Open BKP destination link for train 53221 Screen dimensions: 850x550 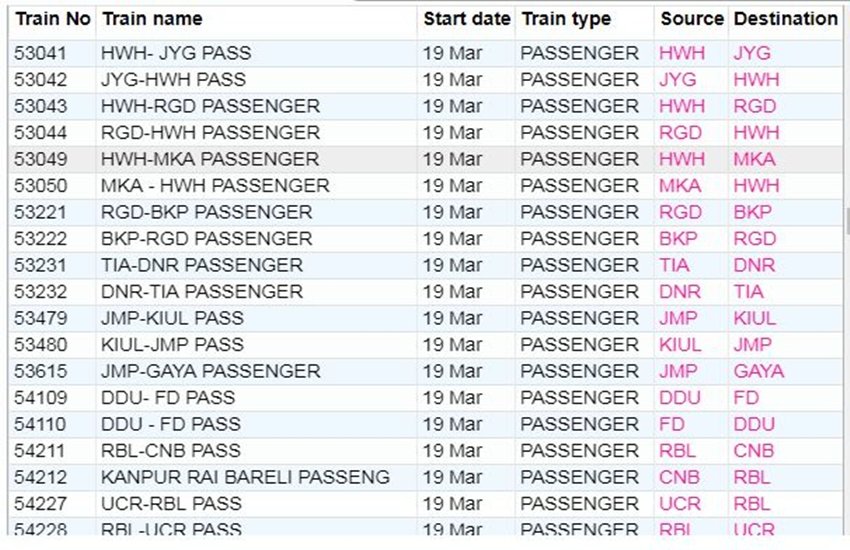click(x=752, y=212)
